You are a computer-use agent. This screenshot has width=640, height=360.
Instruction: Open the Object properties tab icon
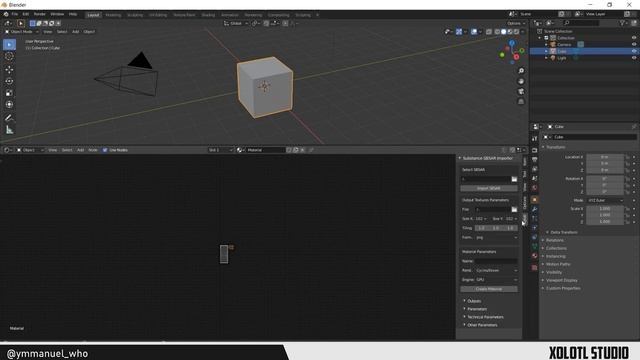pos(534,200)
